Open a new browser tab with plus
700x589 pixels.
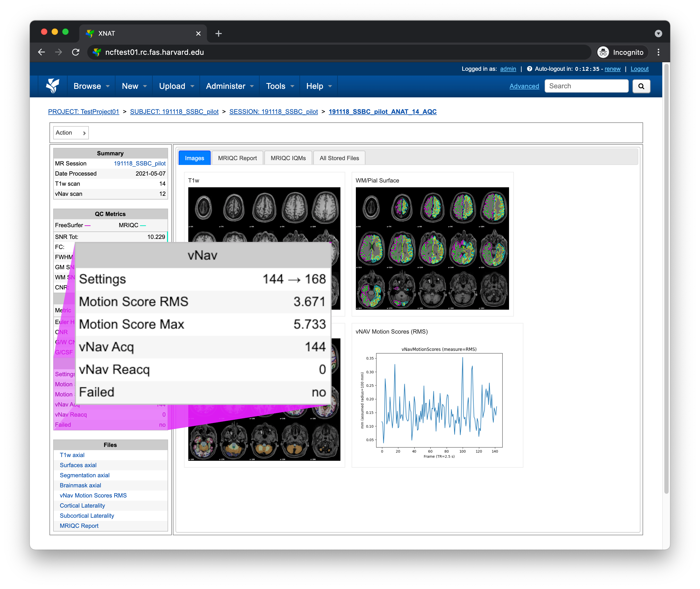(218, 34)
